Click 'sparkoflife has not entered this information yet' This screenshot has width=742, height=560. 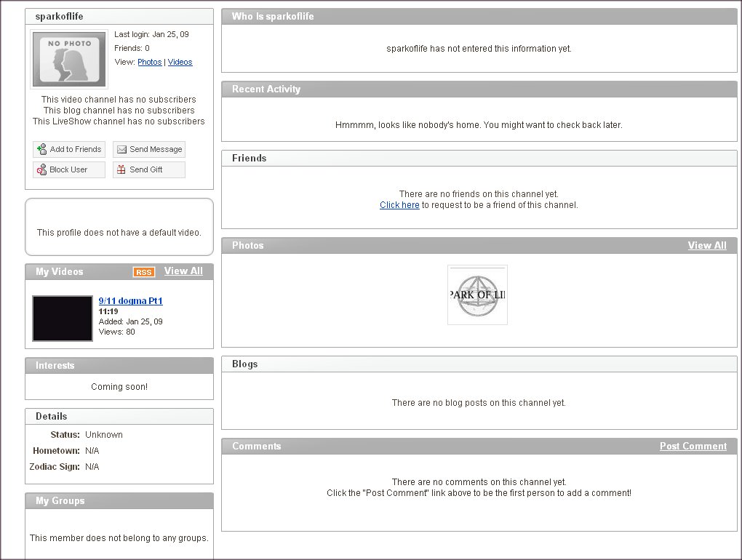tap(479, 48)
